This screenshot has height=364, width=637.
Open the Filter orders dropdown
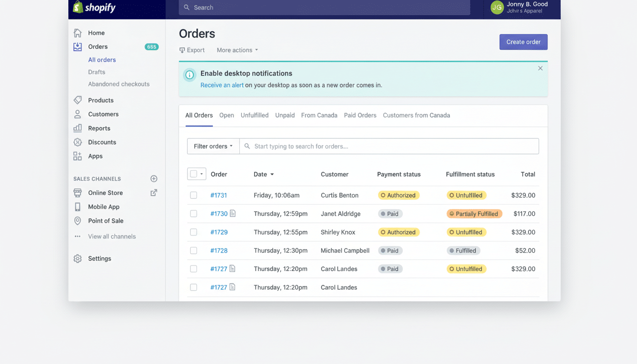(x=213, y=146)
